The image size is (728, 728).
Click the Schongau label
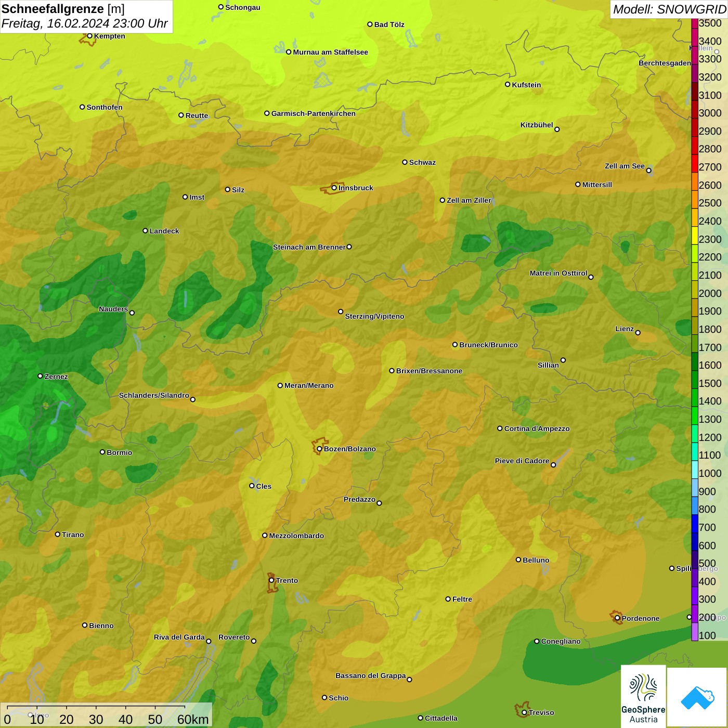243,7
